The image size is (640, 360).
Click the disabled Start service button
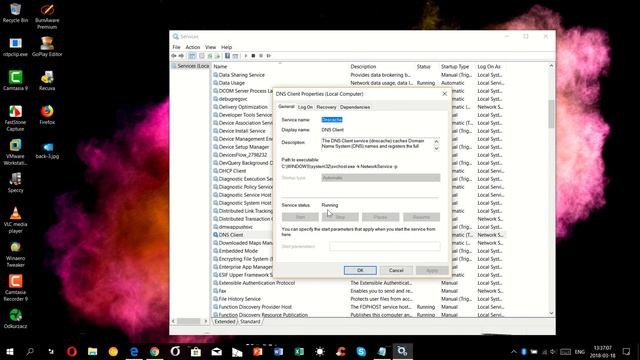(x=300, y=217)
